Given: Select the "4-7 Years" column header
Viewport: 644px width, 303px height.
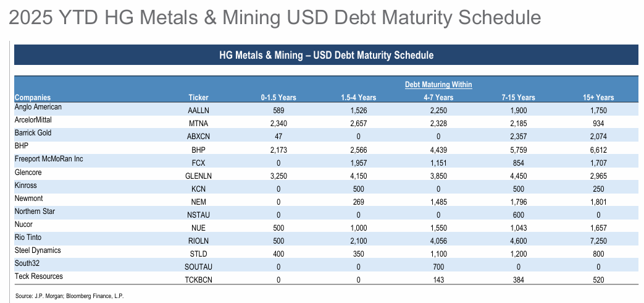Looking at the screenshot, I should pyautogui.click(x=438, y=97).
